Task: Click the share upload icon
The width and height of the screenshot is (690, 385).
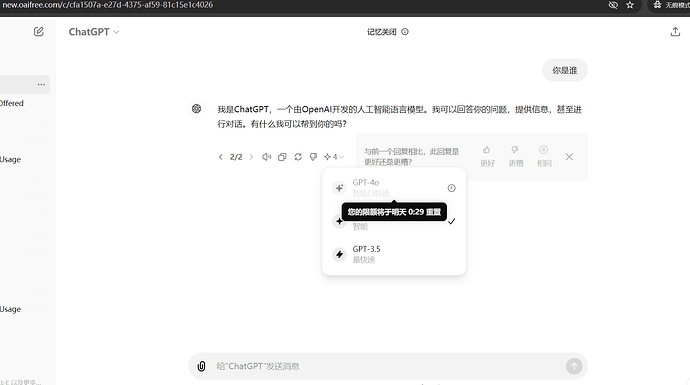Action: (675, 32)
